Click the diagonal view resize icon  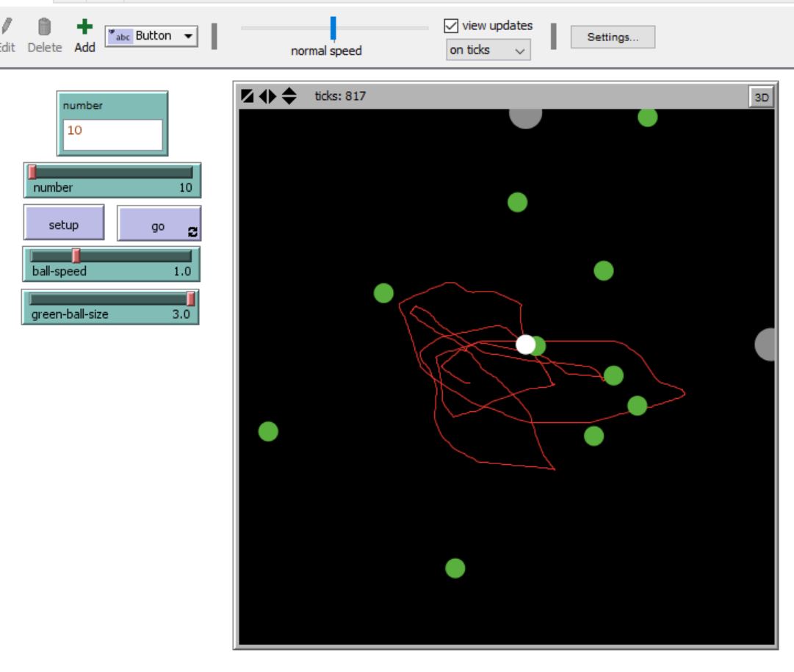248,95
